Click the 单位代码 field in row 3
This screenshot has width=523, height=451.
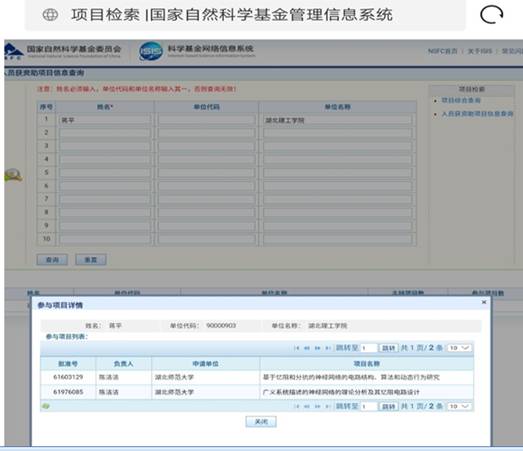(206, 146)
